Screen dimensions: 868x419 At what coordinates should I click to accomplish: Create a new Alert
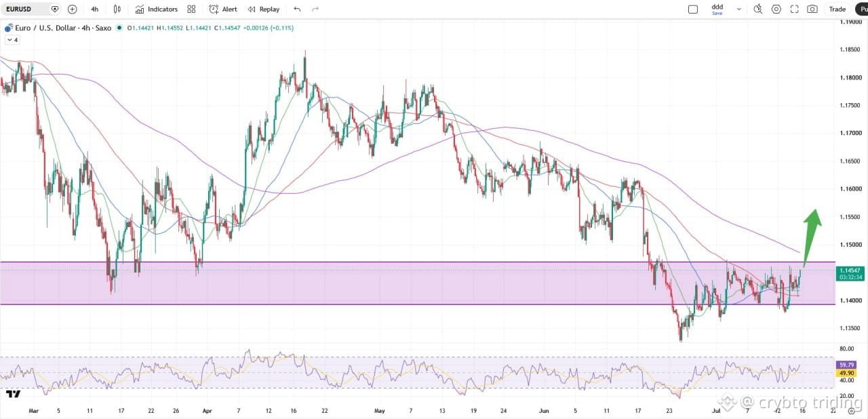[223, 9]
